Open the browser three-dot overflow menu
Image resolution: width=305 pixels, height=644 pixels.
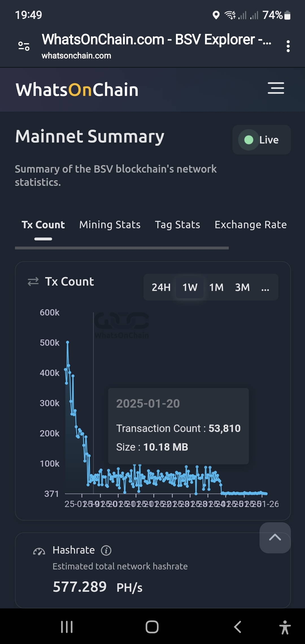point(288,46)
